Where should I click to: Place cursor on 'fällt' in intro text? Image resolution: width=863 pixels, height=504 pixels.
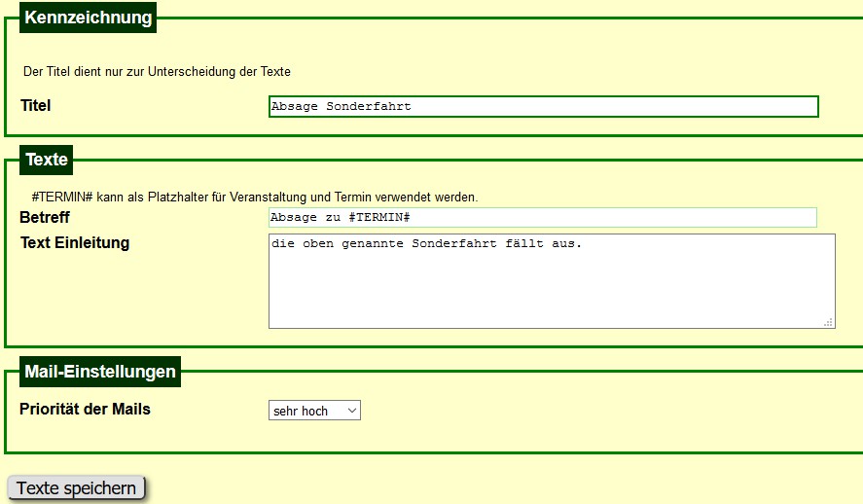[523, 243]
